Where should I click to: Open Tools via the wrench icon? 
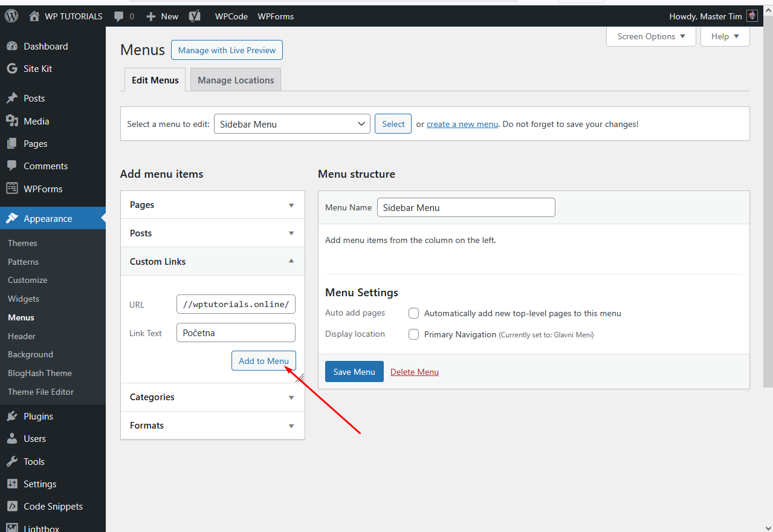click(12, 461)
